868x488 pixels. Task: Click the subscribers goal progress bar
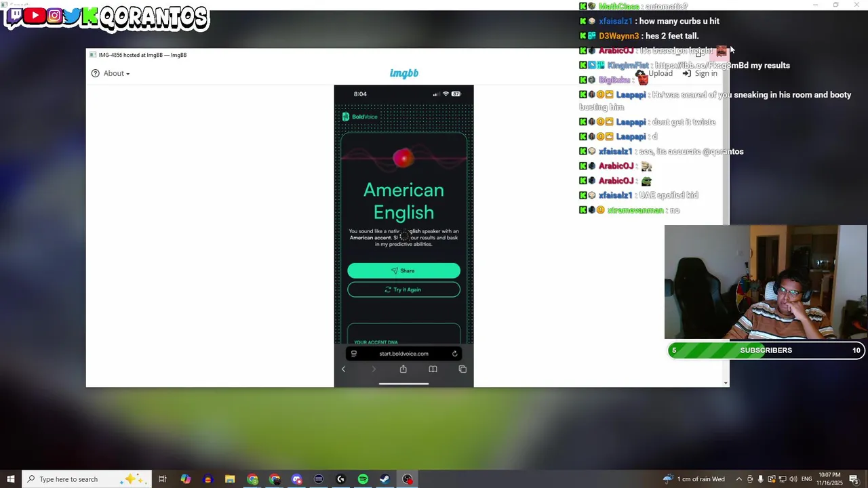tap(766, 350)
